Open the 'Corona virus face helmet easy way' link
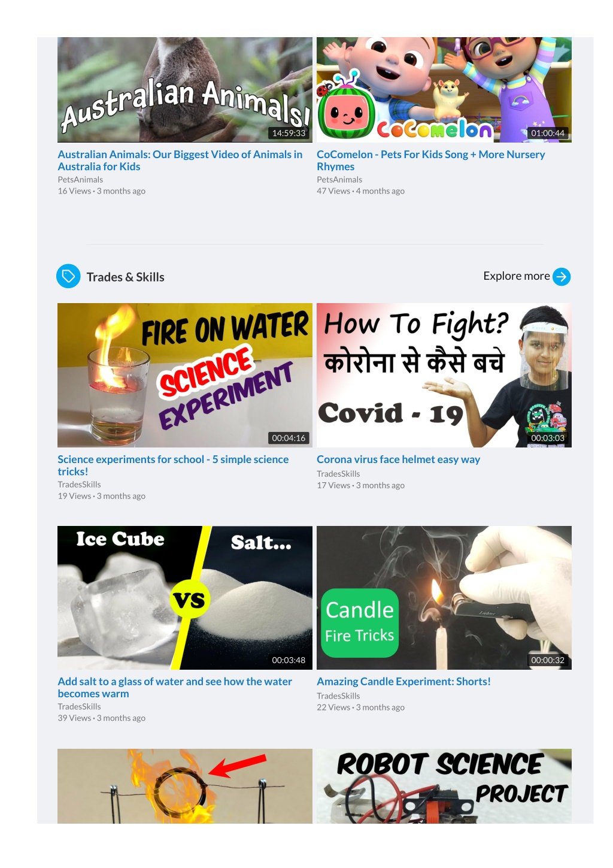The image size is (613, 868). 398,459
